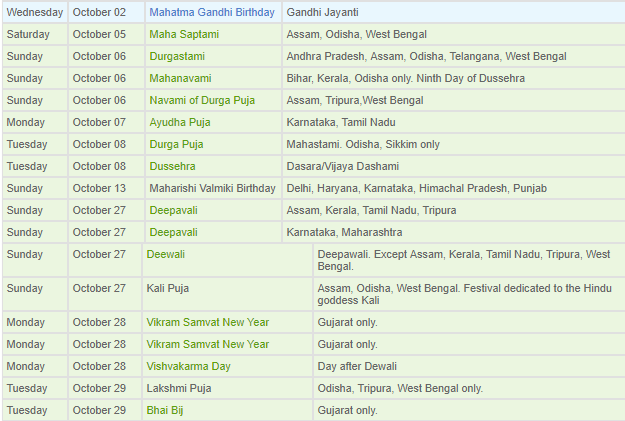Click the Deepawali. Except Assam description cell
This screenshot has width=625, height=421.
469,260
